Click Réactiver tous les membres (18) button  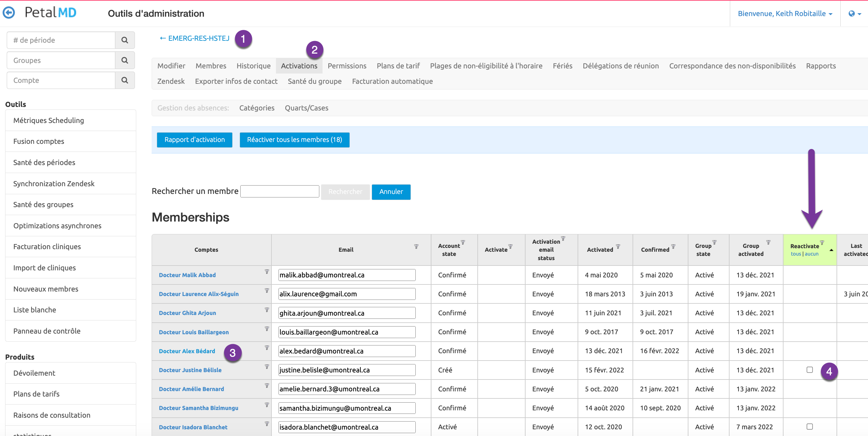[x=294, y=140]
